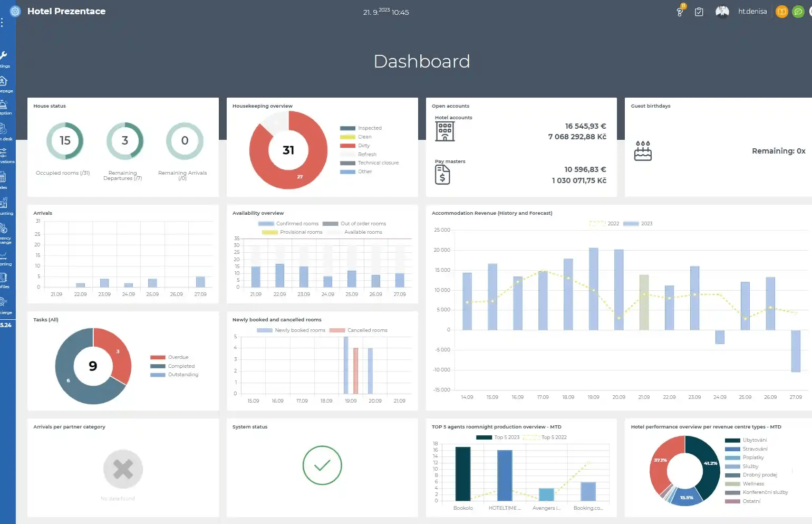Open Reservations sliders icon in sidebar
This screenshot has height=524, width=812.
click(x=3, y=153)
